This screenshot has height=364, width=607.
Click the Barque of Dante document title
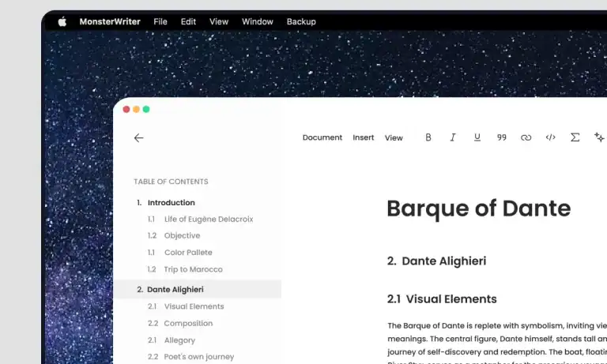pyautogui.click(x=478, y=208)
